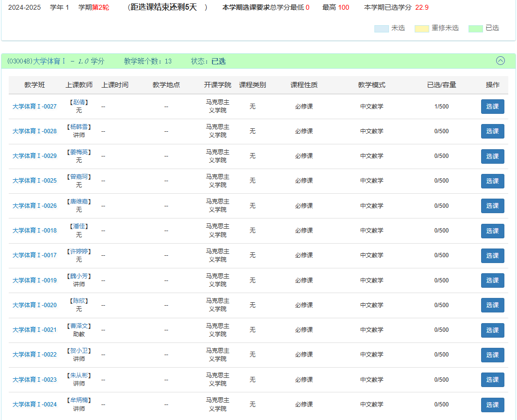Click 选课 button in 潘佳 row
Screen dimensions: 517x420
pos(492,231)
